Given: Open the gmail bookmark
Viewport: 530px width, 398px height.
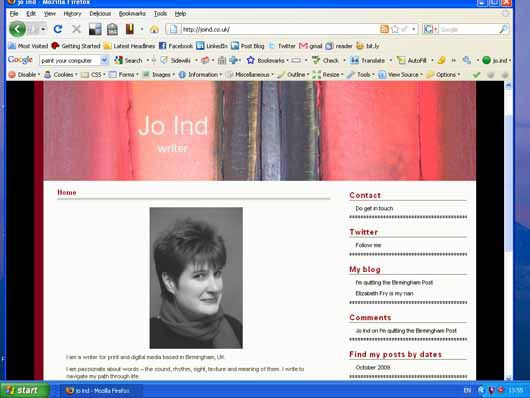Looking at the screenshot, I should click(311, 46).
